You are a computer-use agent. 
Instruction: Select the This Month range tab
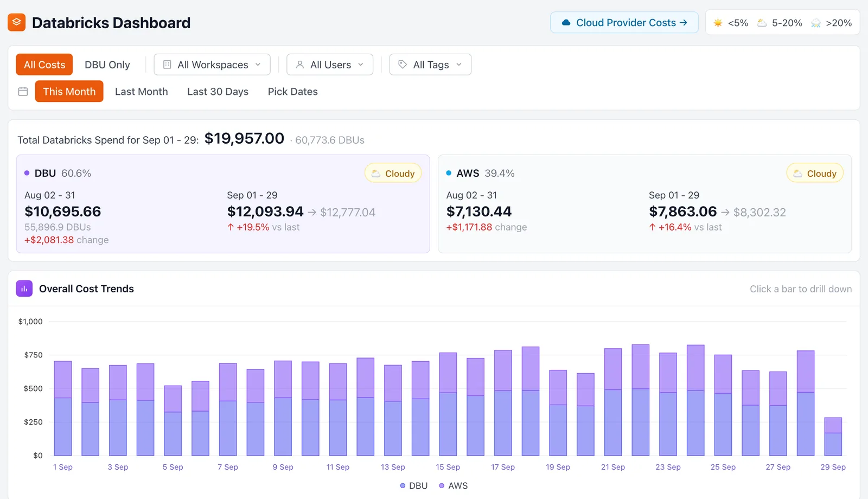[69, 92]
